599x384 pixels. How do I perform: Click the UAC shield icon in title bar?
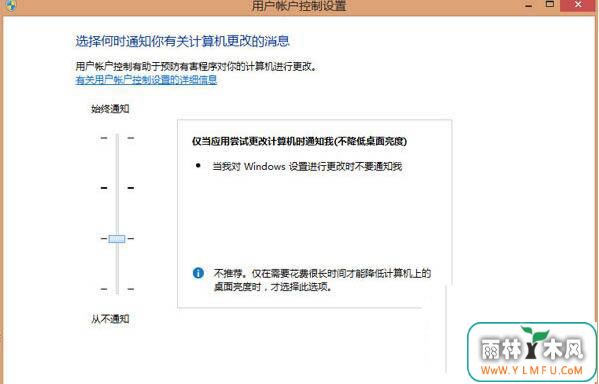coord(11,6)
